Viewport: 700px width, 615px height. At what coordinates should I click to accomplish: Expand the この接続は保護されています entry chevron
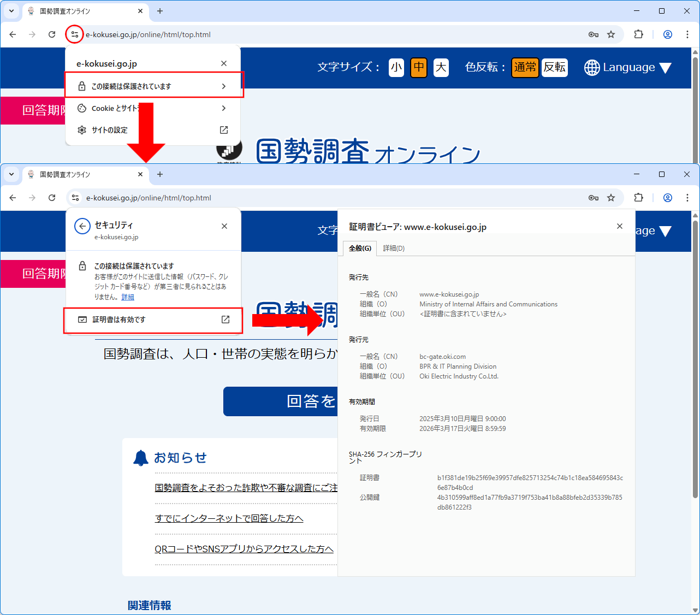[224, 86]
